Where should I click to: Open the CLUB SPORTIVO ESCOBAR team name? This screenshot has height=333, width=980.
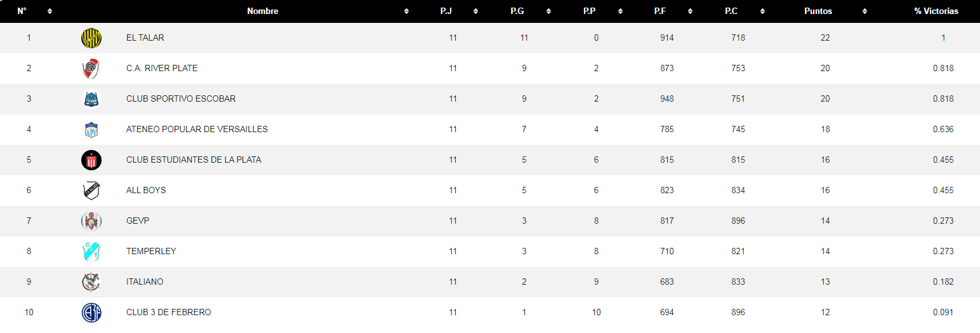point(181,99)
